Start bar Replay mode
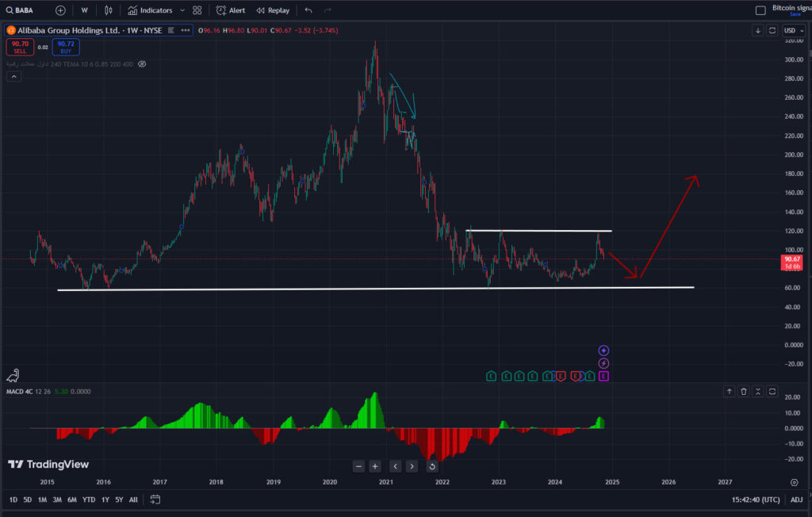This screenshot has width=812, height=517. 273,10
